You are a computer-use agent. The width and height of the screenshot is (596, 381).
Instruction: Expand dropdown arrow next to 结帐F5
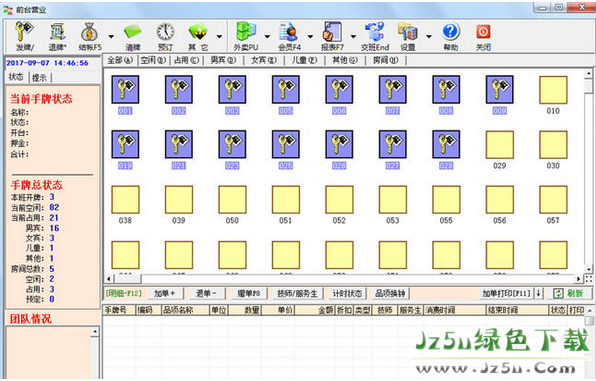click(111, 37)
